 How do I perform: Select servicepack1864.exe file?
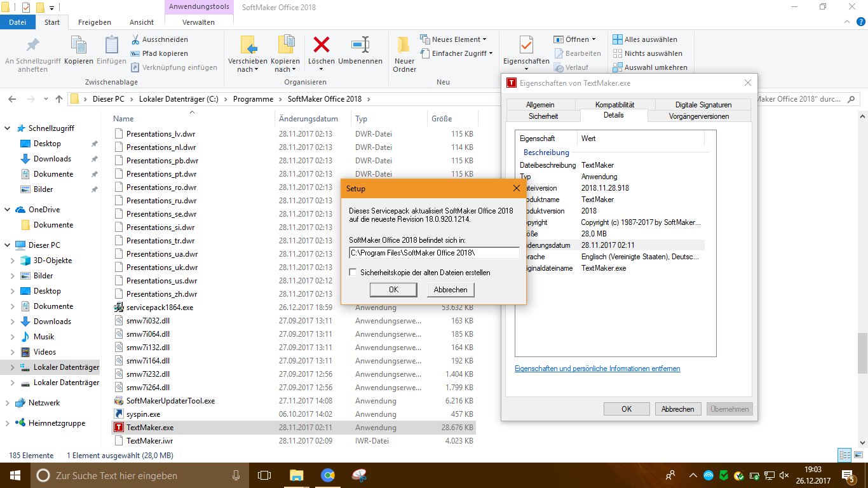[x=159, y=307]
